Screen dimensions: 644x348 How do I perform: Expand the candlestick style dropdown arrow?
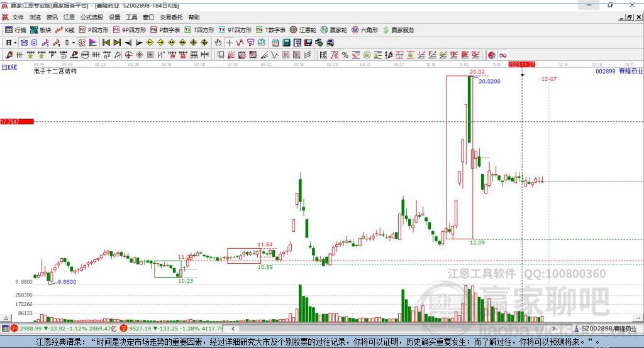pyautogui.click(x=74, y=43)
